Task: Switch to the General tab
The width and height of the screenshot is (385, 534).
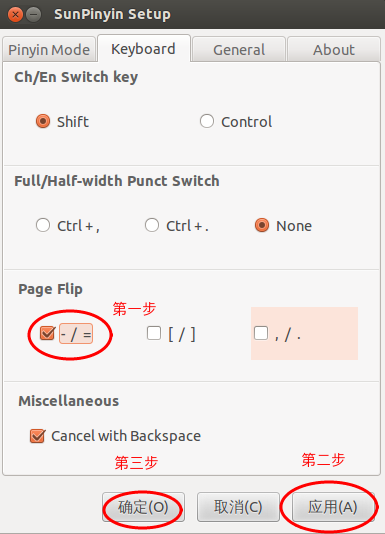Action: pos(239,50)
